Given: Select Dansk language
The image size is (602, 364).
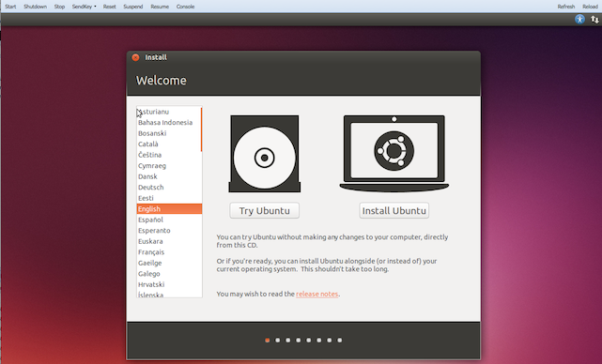Looking at the screenshot, I should click(168, 176).
